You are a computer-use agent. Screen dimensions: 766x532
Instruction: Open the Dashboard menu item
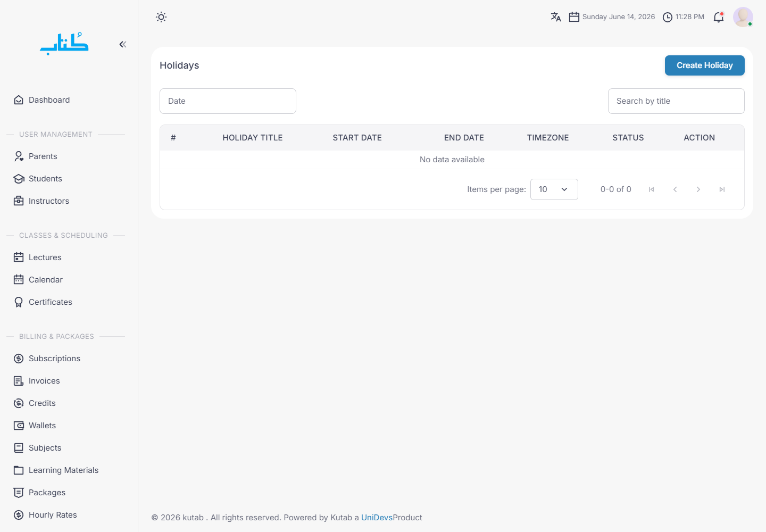click(x=65, y=100)
